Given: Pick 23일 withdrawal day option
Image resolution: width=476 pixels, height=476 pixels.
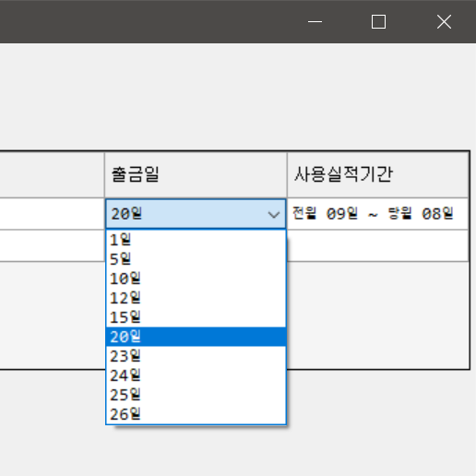Looking at the screenshot, I should point(196,356).
